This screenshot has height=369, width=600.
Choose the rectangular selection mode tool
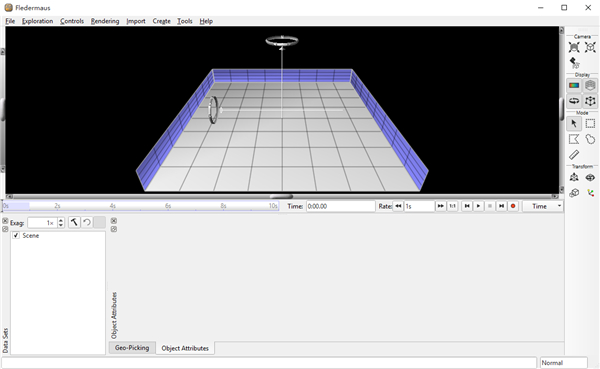pyautogui.click(x=590, y=124)
